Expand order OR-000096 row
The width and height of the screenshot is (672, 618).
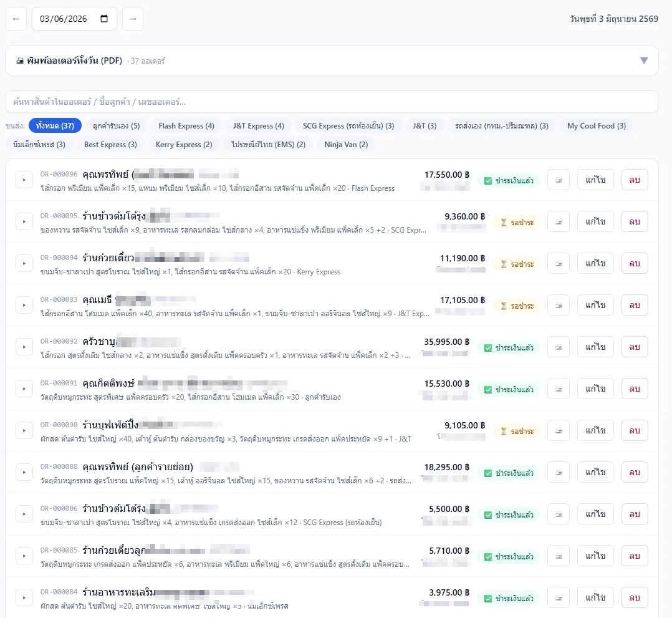(24, 180)
